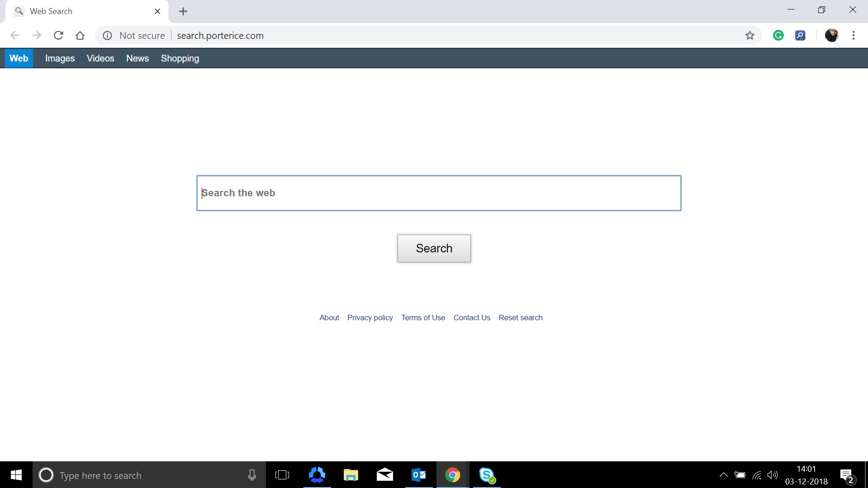Expand hidden icons in the system tray
Viewport: 868px width, 488px height.
tap(723, 475)
